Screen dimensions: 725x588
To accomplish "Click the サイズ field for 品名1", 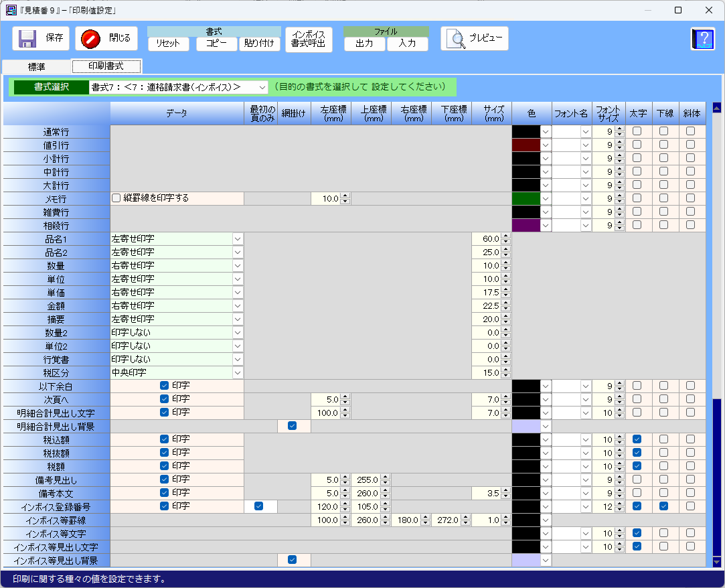I will [491, 239].
